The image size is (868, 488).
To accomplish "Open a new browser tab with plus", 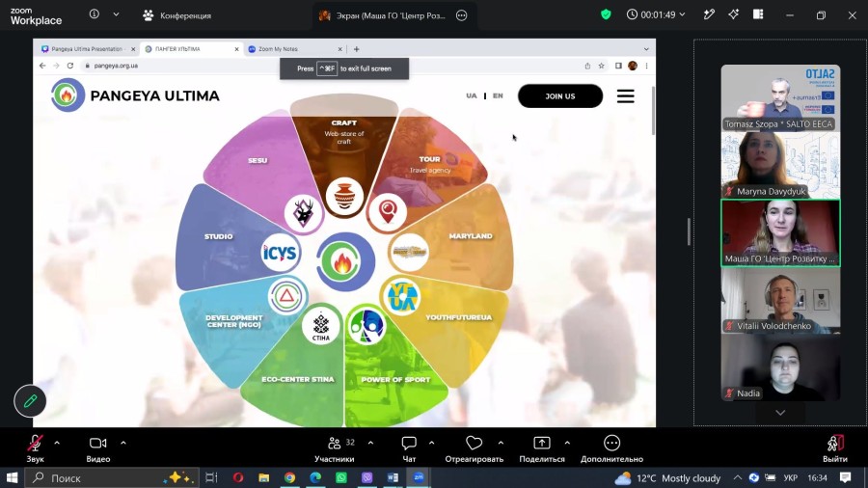I will (357, 48).
